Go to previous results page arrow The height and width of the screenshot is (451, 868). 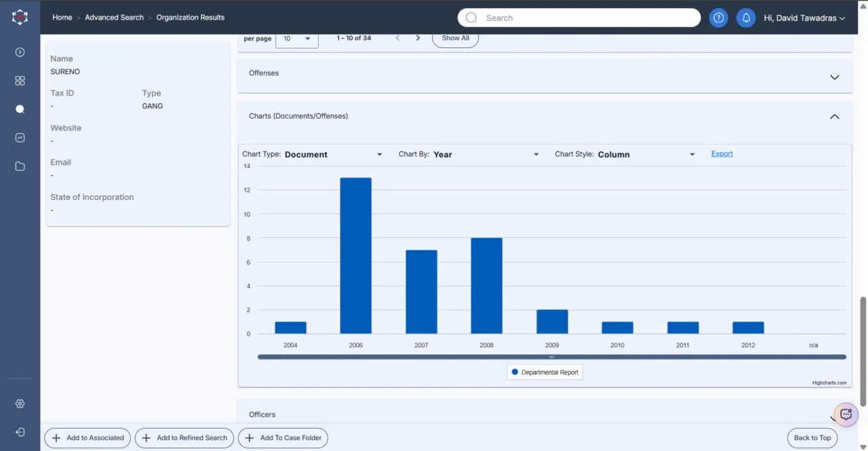(397, 38)
